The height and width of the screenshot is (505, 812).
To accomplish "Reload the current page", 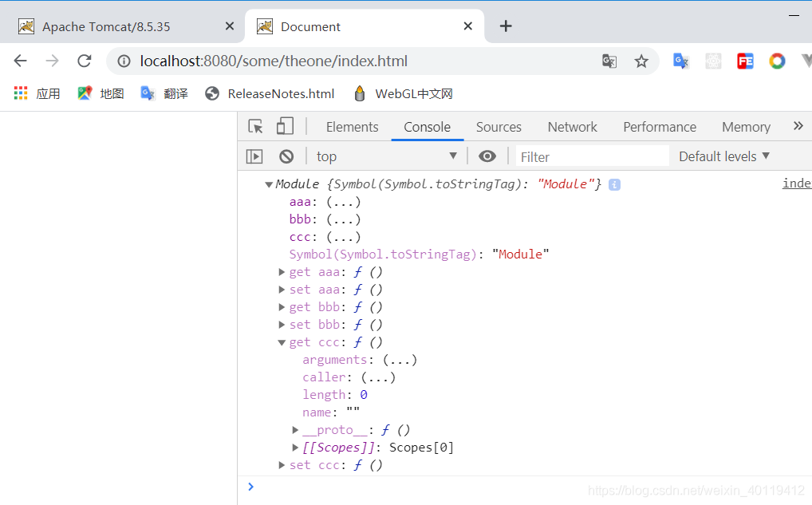I will pos(85,61).
